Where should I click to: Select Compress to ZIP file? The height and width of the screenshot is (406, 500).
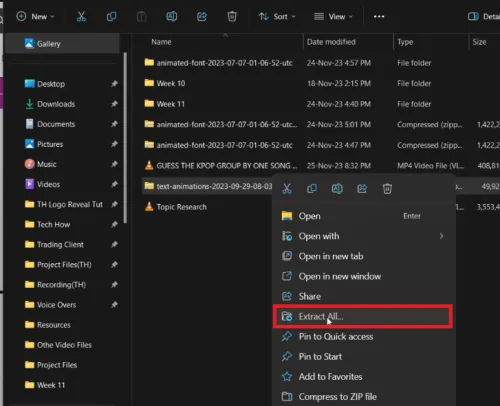(363, 397)
